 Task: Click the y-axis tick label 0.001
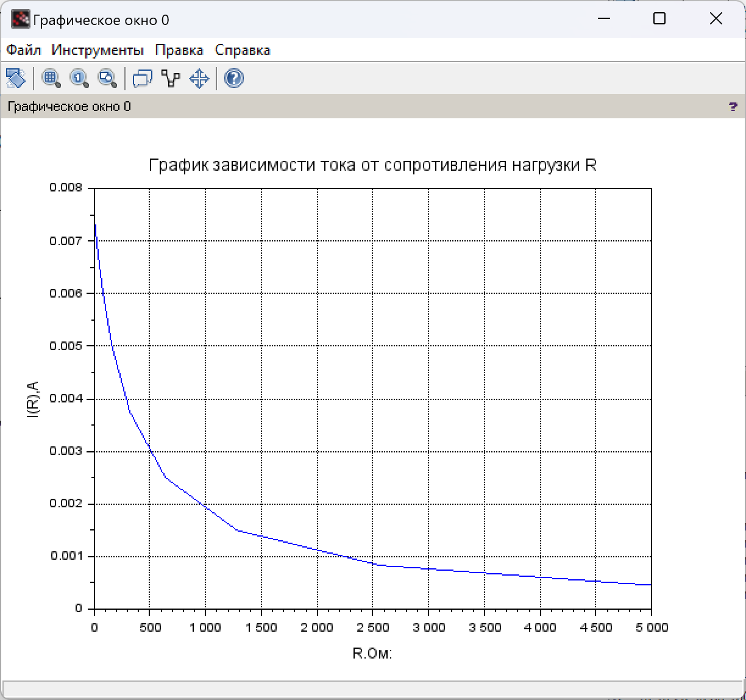coord(66,556)
